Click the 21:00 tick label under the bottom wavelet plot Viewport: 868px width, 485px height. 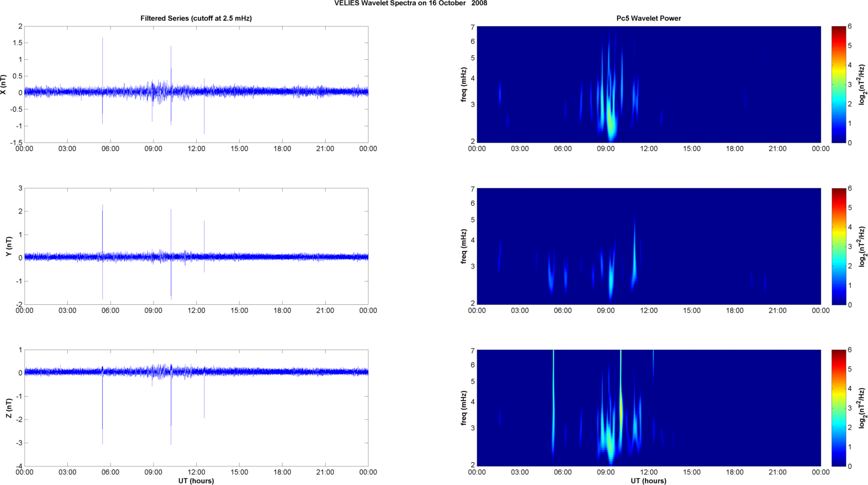777,472
